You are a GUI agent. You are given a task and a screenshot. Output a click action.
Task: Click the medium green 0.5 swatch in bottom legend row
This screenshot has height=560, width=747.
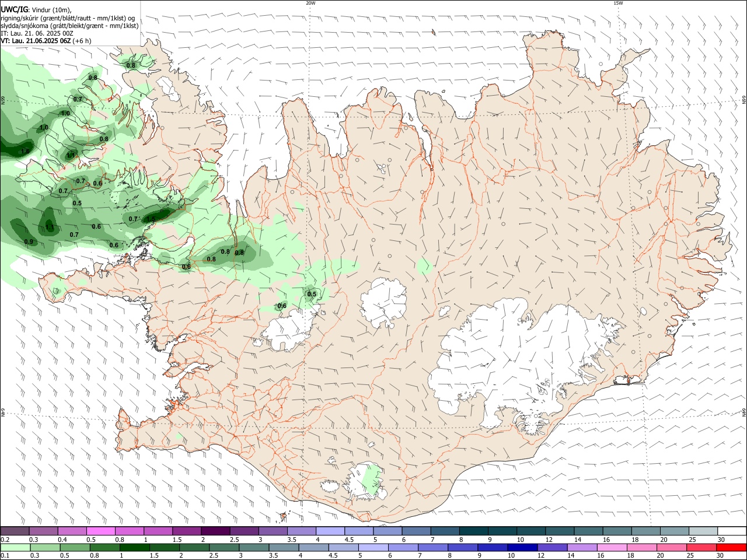click(75, 547)
